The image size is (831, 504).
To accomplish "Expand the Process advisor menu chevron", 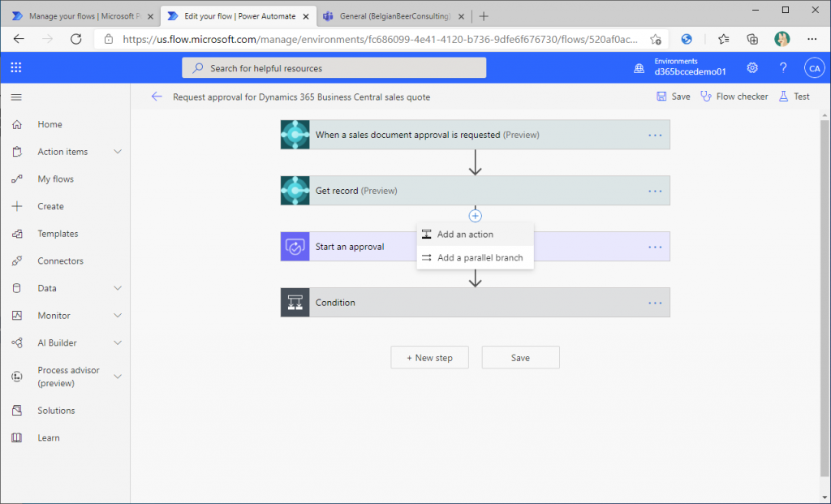I will [x=118, y=377].
